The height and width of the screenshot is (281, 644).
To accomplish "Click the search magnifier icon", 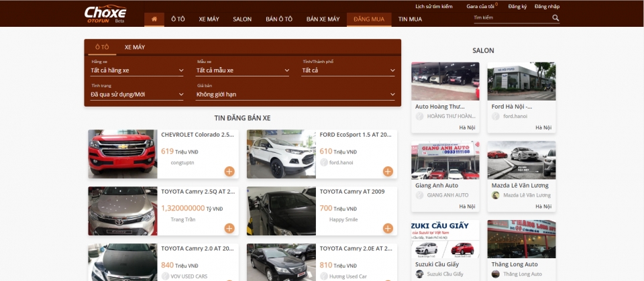I will point(555,17).
